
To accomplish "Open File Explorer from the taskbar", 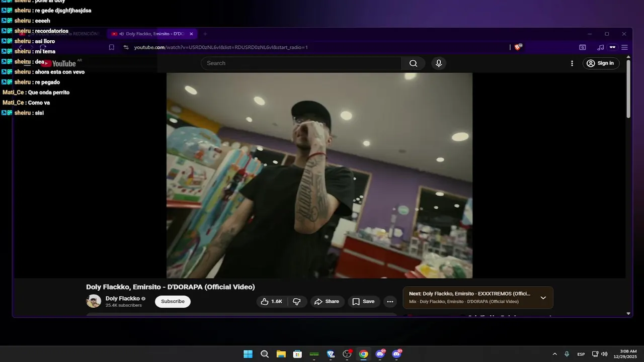I will [x=281, y=354].
